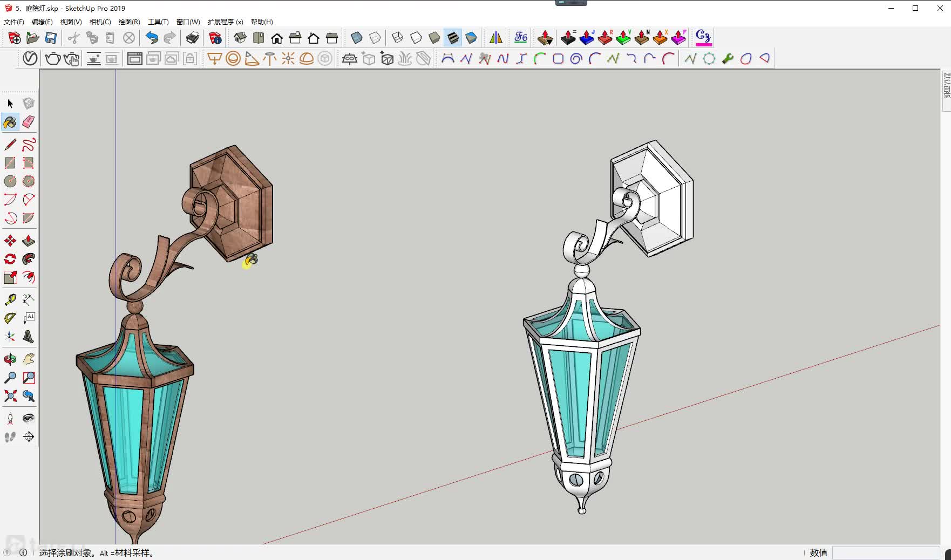Viewport: 951px width, 560px height.
Task: Undo the last action
Action: [152, 38]
